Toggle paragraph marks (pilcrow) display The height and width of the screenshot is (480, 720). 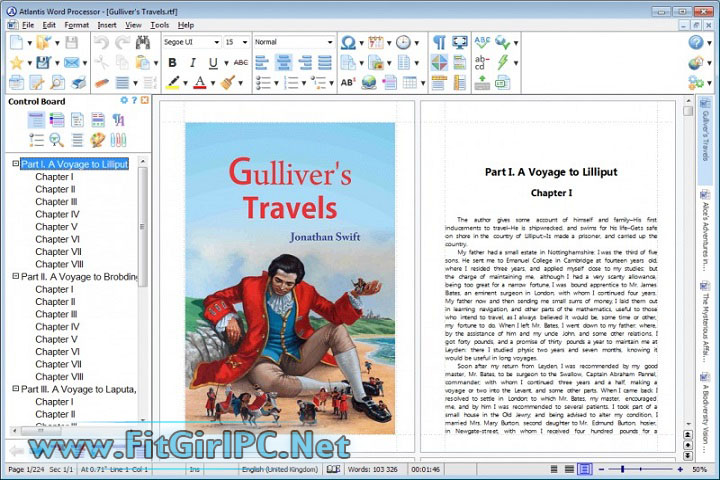click(x=439, y=42)
